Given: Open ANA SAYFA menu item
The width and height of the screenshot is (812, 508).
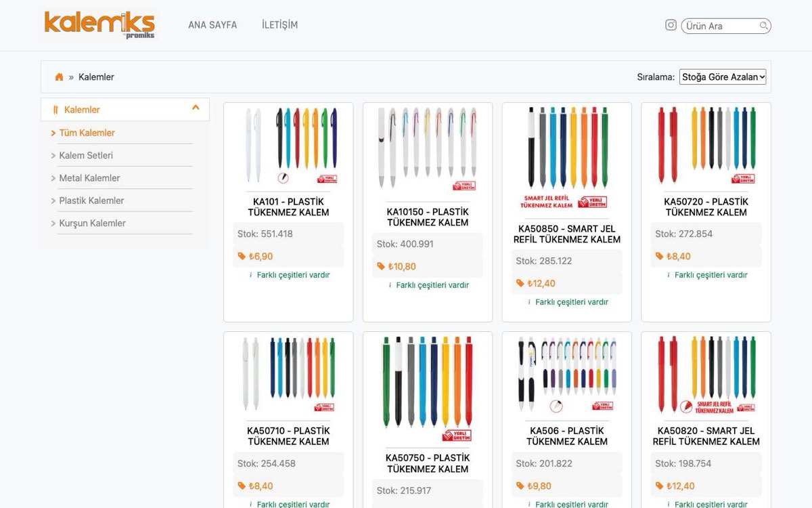Looking at the screenshot, I should pyautogui.click(x=212, y=25).
